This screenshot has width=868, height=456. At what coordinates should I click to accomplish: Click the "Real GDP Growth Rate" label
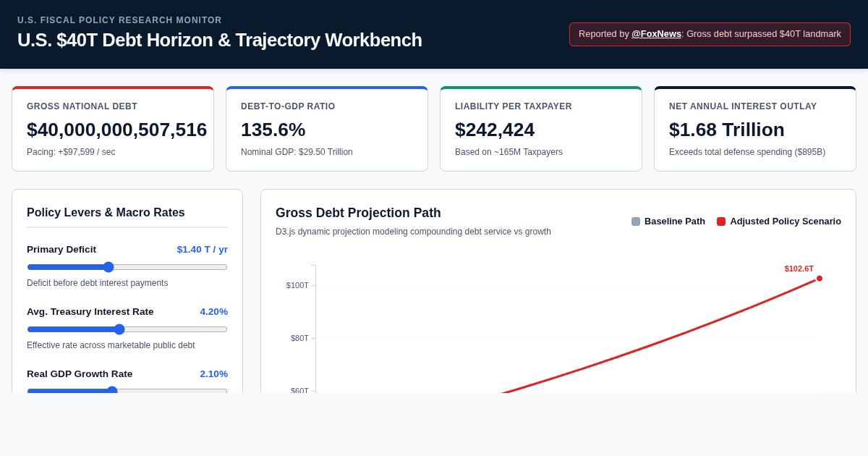coord(80,374)
